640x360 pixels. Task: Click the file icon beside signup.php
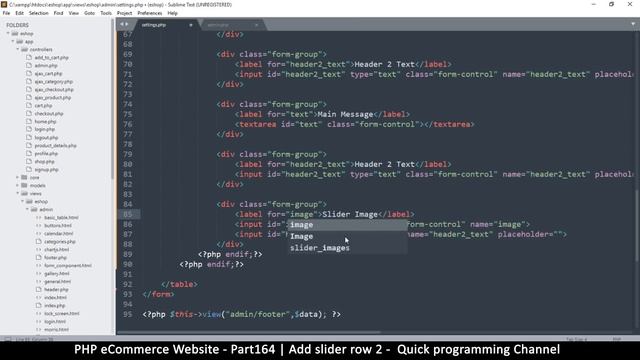click(29, 169)
